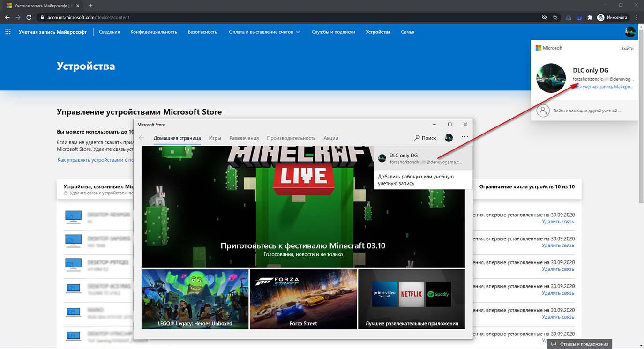Click the Microsoft logo in the account panel
Image resolution: width=644 pixels, height=349 pixels.
(549, 48)
